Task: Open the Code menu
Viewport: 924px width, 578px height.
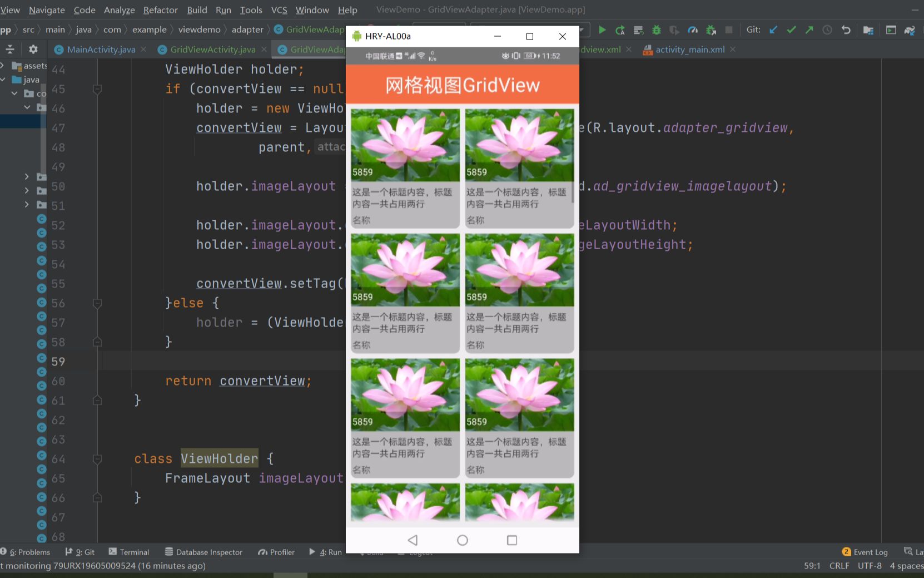Action: [85, 10]
